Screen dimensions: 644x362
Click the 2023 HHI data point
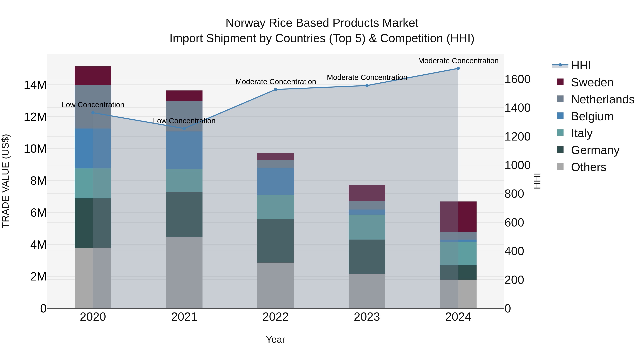tap(367, 85)
